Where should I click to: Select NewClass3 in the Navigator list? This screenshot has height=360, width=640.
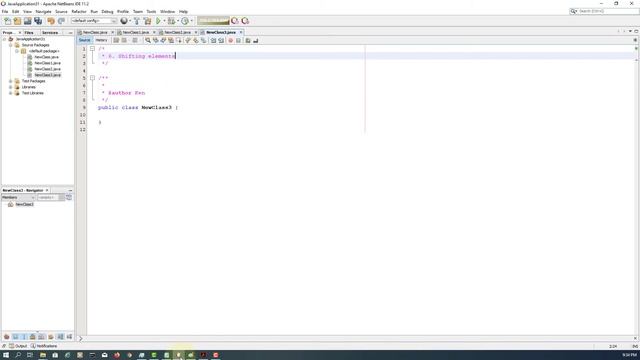pyautogui.click(x=24, y=204)
